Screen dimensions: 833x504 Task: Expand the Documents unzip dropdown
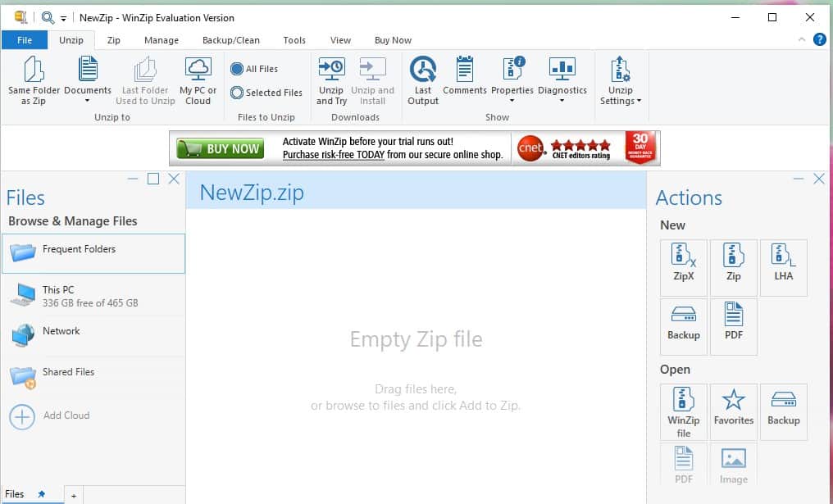point(87,102)
